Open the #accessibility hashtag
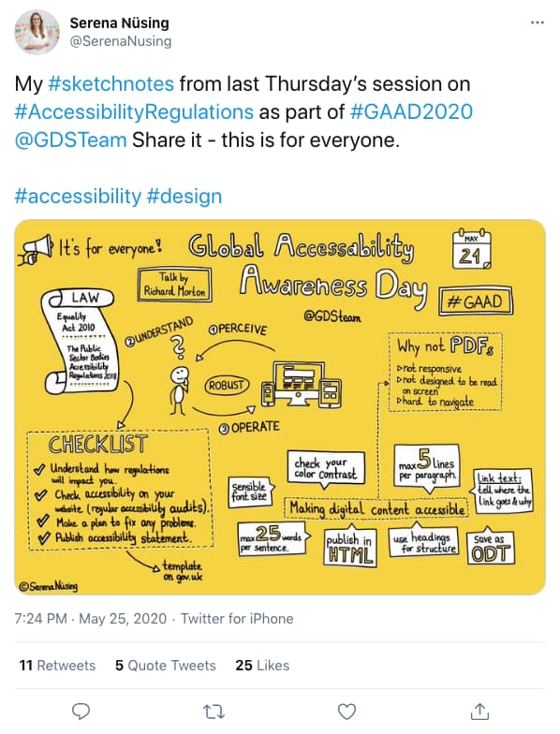 [x=78, y=197]
